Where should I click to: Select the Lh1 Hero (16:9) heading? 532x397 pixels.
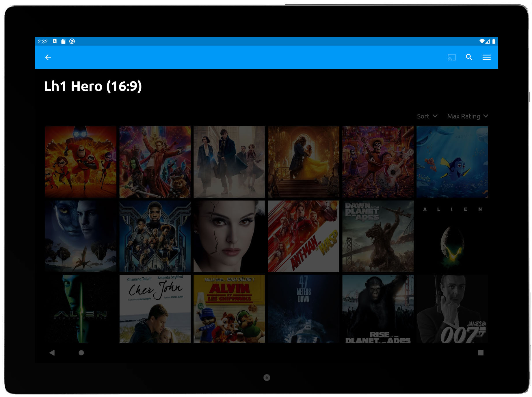click(93, 86)
